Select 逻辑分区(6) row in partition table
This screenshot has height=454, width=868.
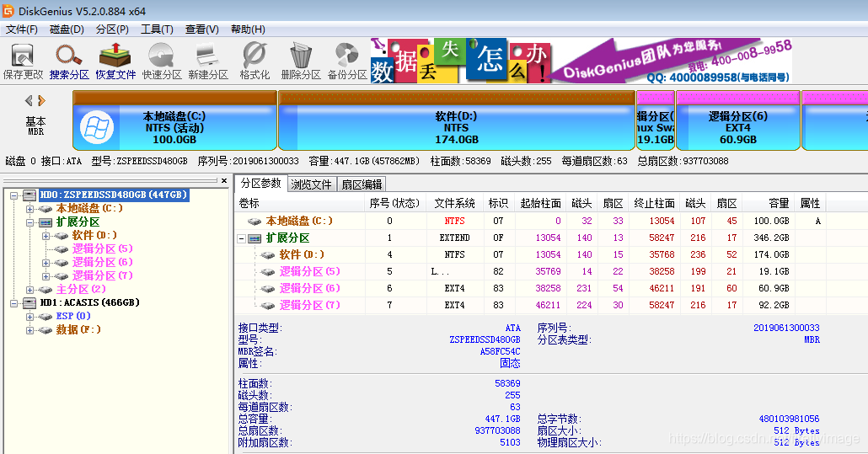point(531,289)
